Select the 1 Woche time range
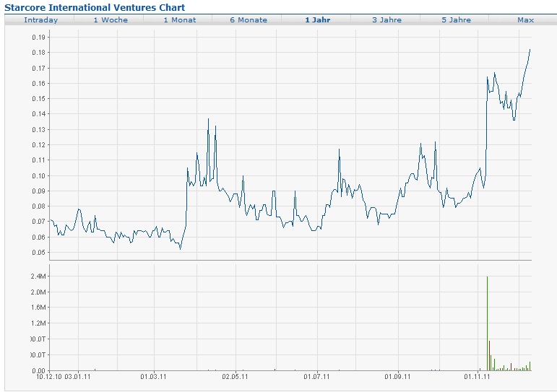 111,20
